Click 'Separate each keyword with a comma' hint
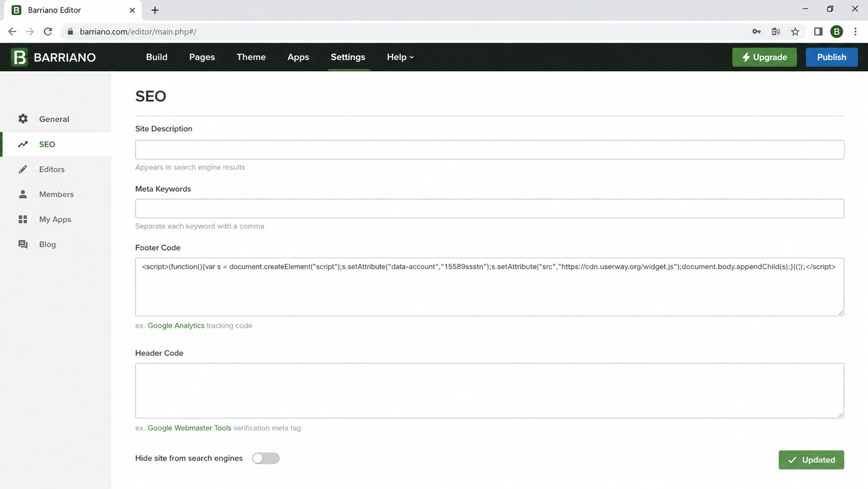Viewport: 868px width, 489px height. click(200, 226)
